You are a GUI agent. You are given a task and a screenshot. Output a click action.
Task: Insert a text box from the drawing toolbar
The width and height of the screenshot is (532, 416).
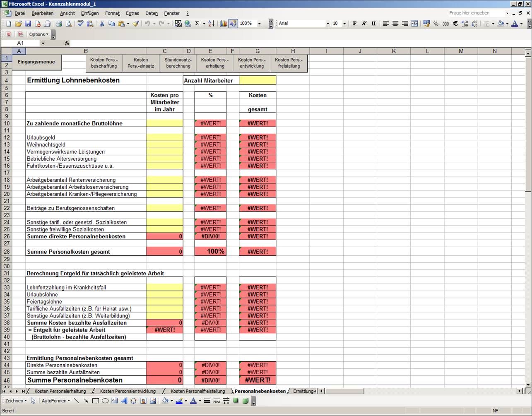pyautogui.click(x=115, y=401)
